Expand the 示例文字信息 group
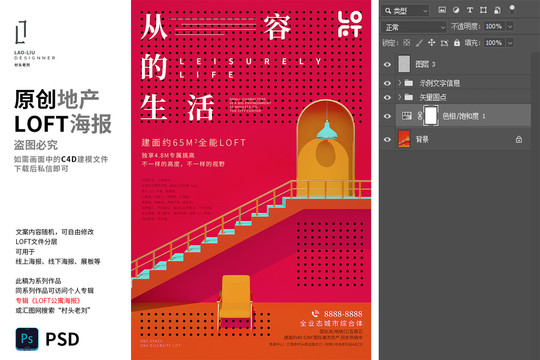This screenshot has width=540, height=360. (x=400, y=83)
